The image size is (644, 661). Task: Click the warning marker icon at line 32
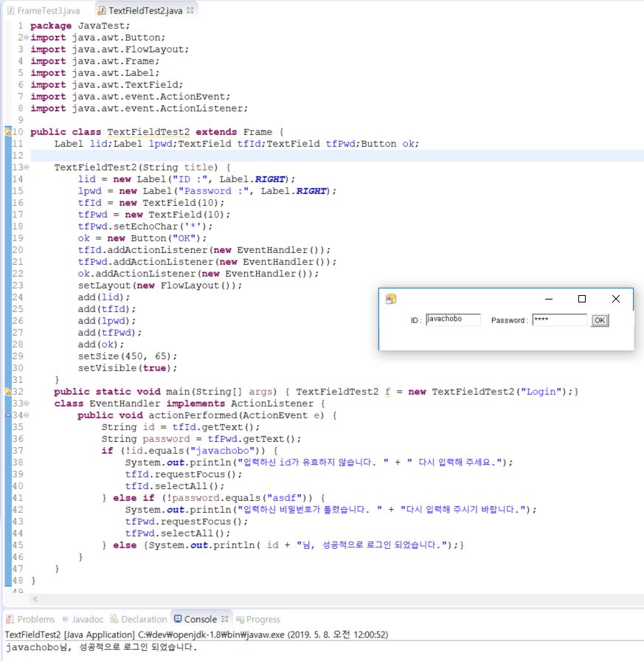8,392
